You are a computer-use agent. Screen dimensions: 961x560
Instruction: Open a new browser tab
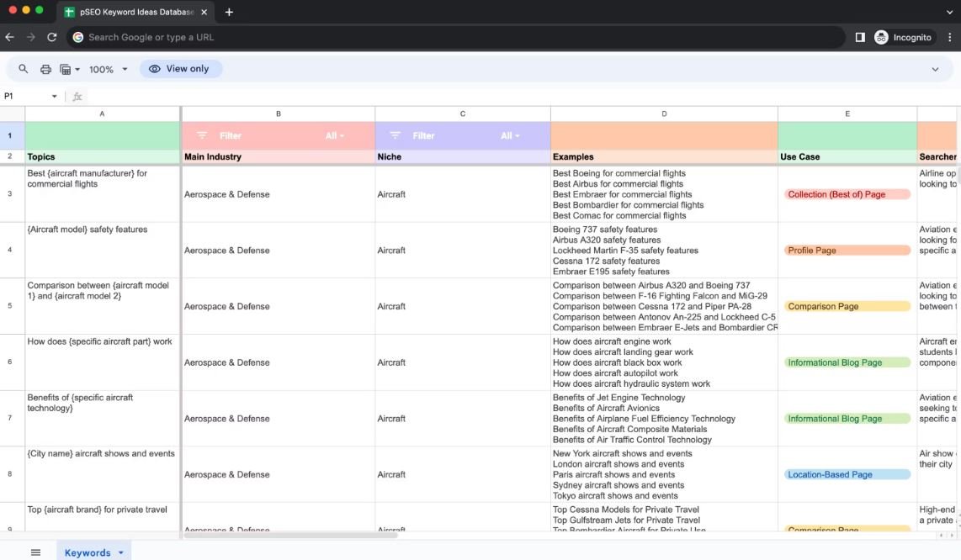click(x=229, y=12)
